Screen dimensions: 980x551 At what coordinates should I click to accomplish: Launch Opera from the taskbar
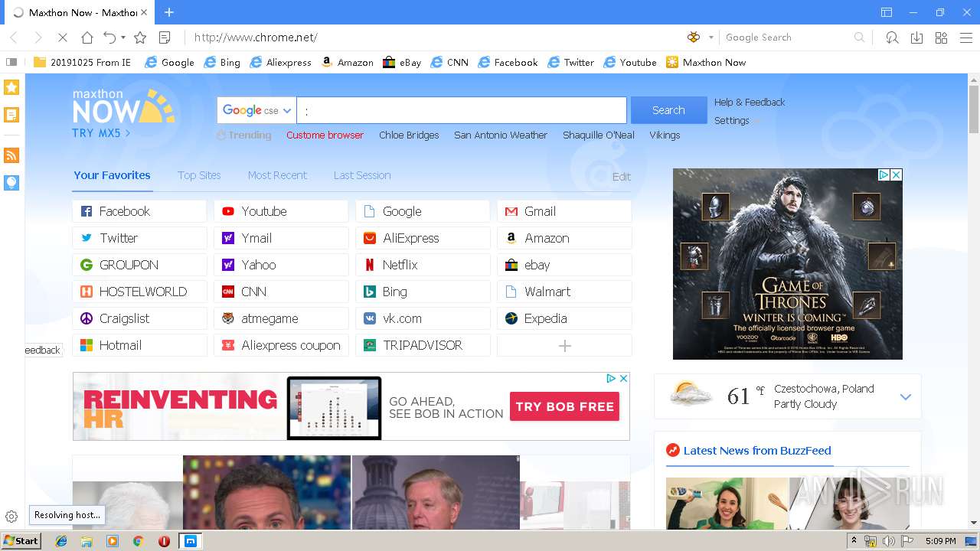coord(164,541)
